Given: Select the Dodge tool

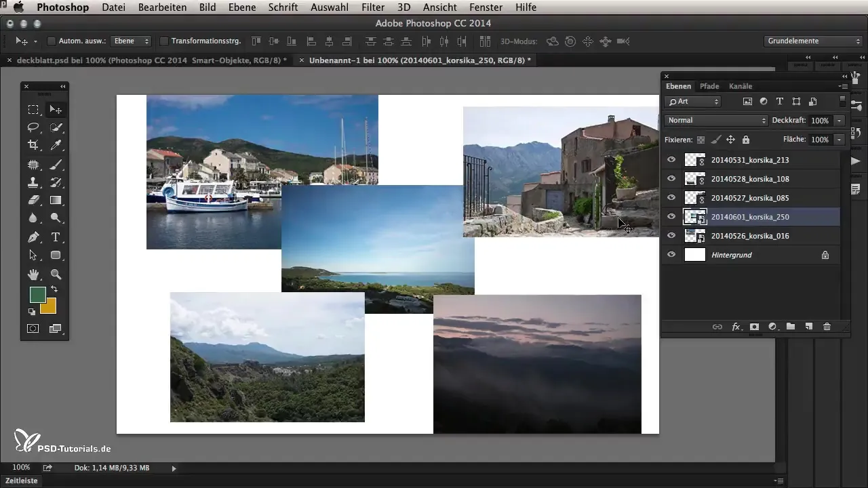Looking at the screenshot, I should pyautogui.click(x=56, y=218).
